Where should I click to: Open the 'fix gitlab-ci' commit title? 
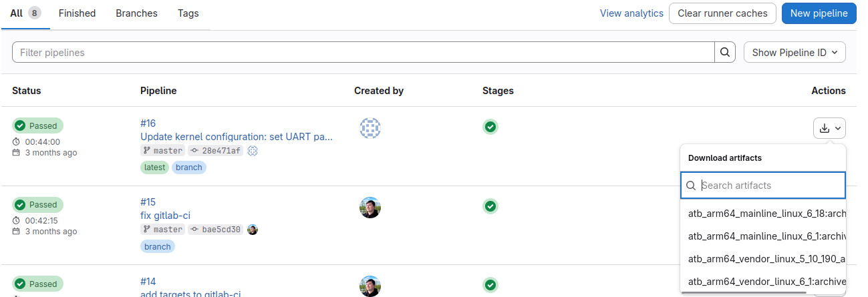pos(166,216)
